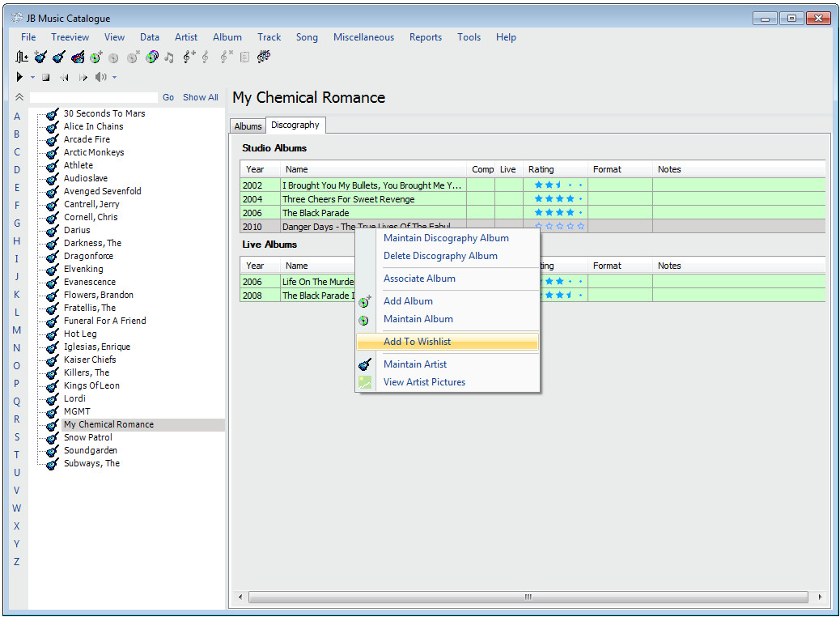840x617 pixels.
Task: Click the guitar icon beside Maintain Artist
Action: 365,364
